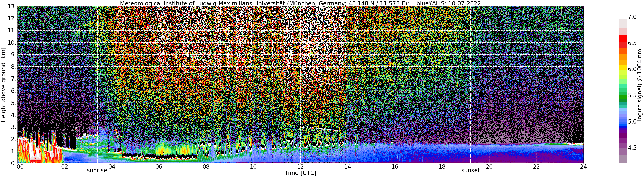Click the time axis tick "24"
644x177 pixels.
tap(583, 167)
